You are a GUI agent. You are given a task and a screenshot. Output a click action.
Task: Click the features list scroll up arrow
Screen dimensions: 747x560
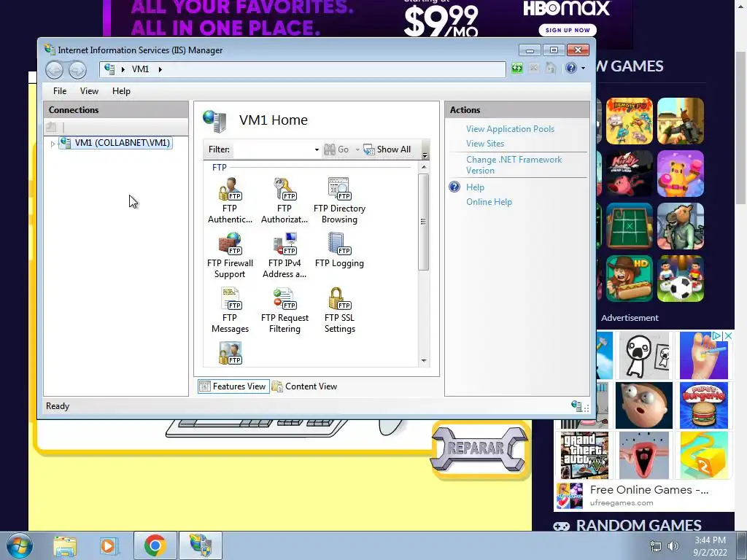pyautogui.click(x=424, y=167)
